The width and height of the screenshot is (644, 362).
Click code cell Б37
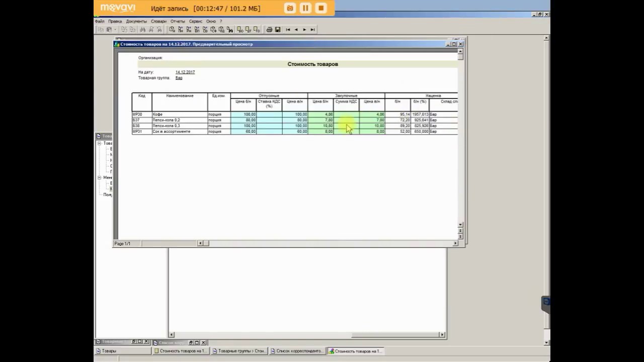tap(142, 120)
